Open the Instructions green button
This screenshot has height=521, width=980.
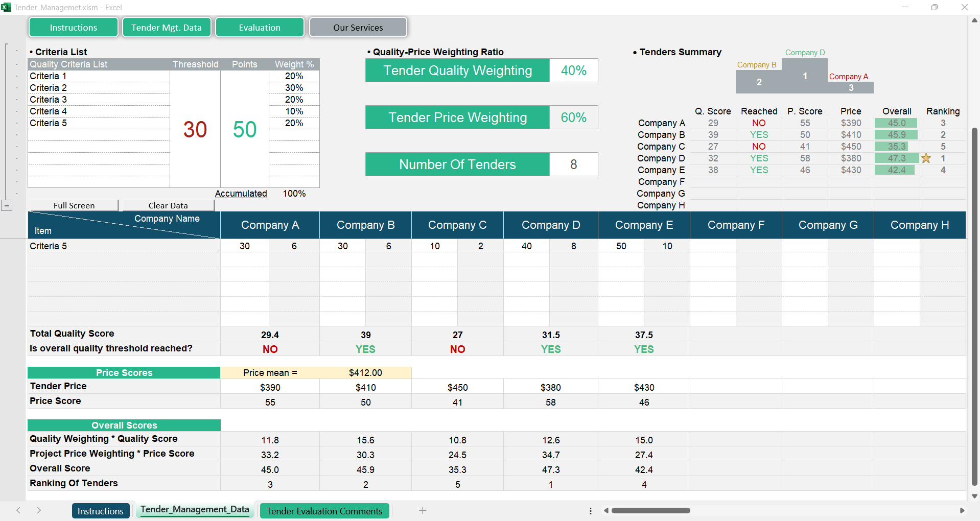74,28
